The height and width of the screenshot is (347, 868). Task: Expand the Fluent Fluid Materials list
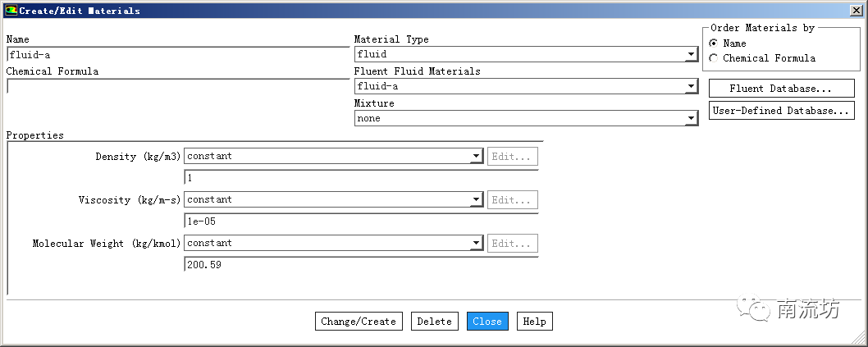[692, 87]
